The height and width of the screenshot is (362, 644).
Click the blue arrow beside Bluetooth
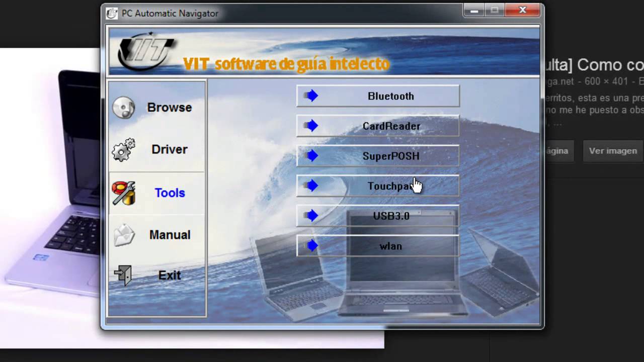coord(311,96)
